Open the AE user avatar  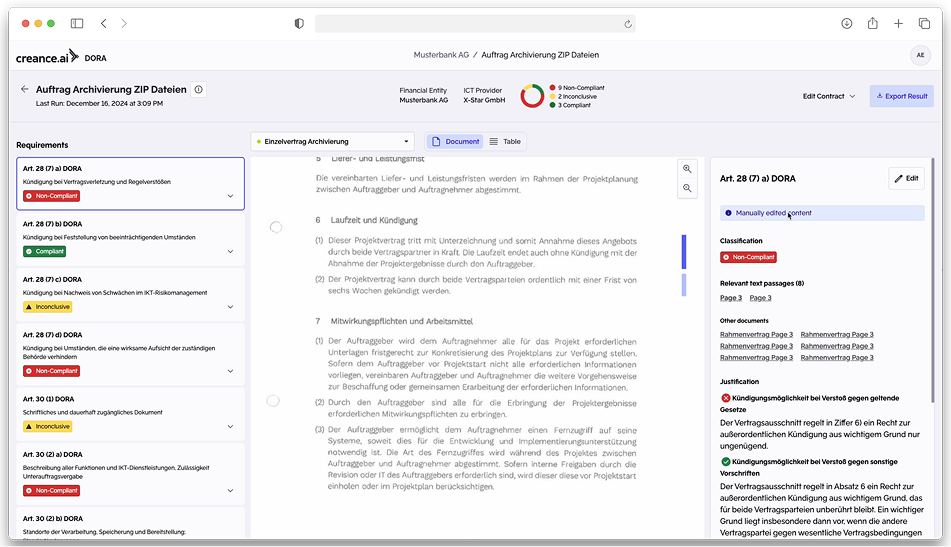click(x=920, y=55)
